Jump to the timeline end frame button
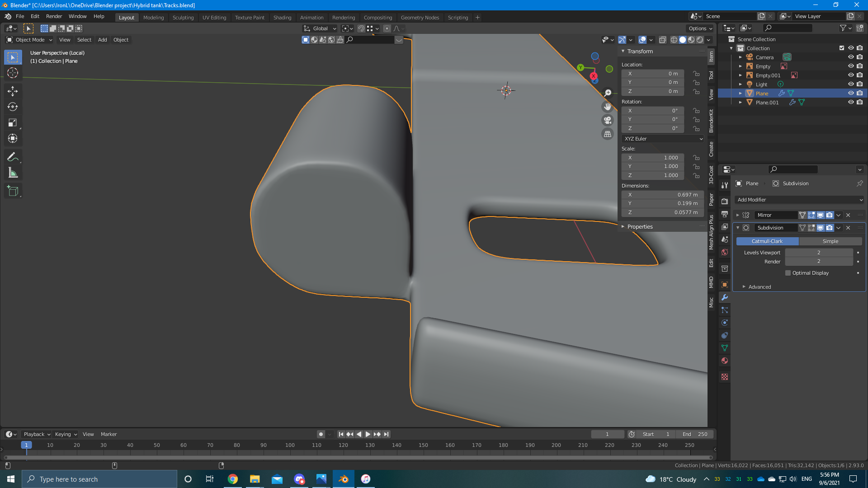 pyautogui.click(x=386, y=434)
